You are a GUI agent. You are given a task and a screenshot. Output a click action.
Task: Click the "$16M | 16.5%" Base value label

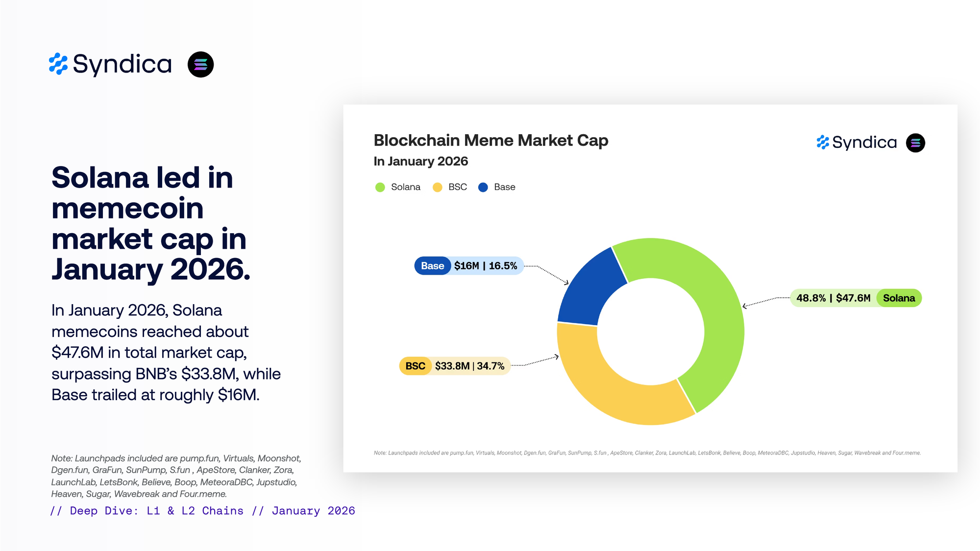[x=486, y=266]
